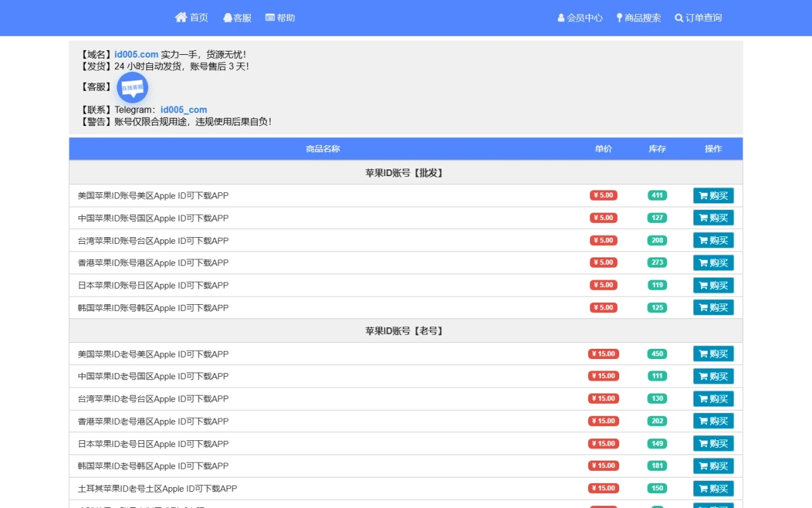
Task: Click stock badge 149
Action: point(657,443)
